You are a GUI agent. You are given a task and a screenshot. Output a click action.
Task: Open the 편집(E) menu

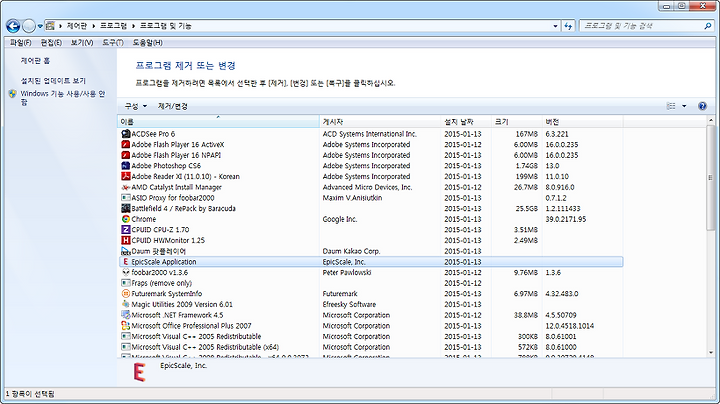[x=51, y=43]
